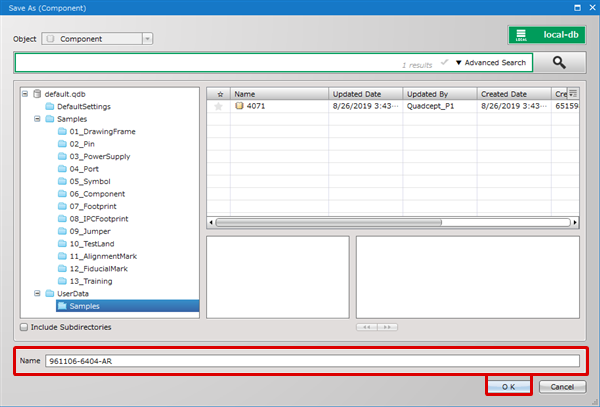600x407 pixels.
Task: Click the default.qdb database icon
Action: 37,93
